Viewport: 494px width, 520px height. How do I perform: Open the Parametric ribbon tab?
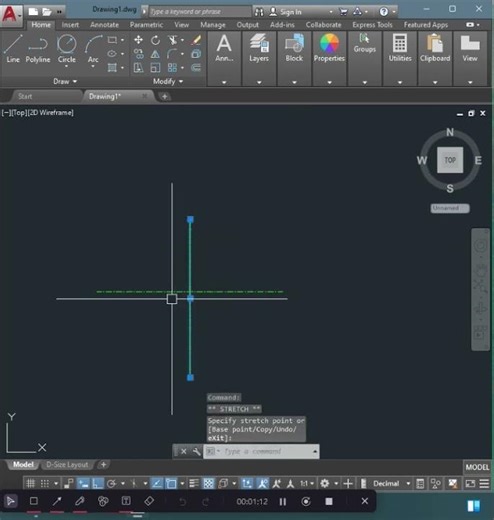[x=146, y=25]
